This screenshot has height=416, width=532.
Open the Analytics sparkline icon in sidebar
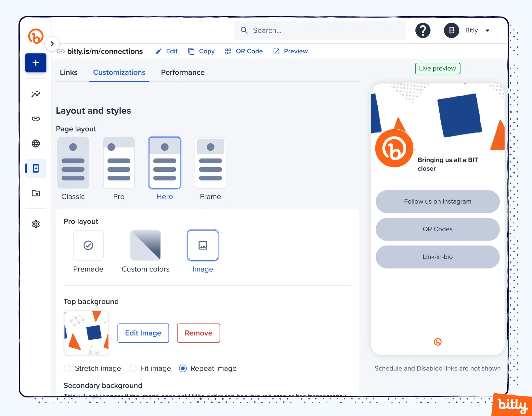[36, 94]
